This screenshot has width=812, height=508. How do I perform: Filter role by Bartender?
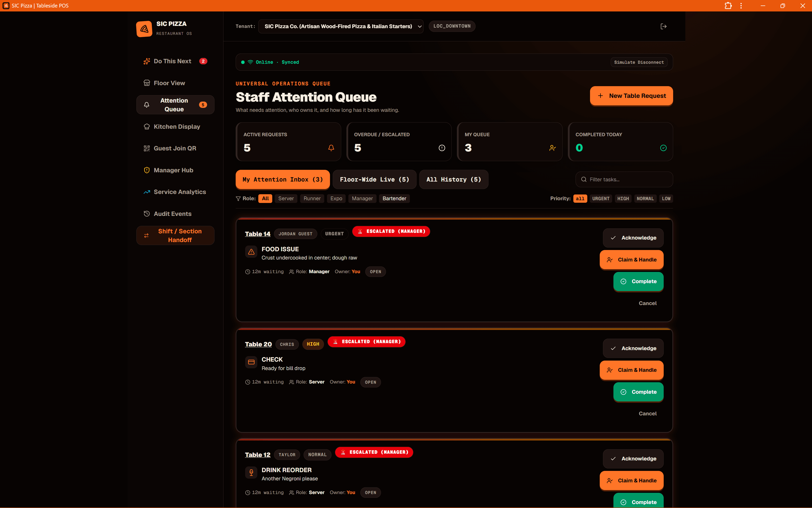coord(394,198)
